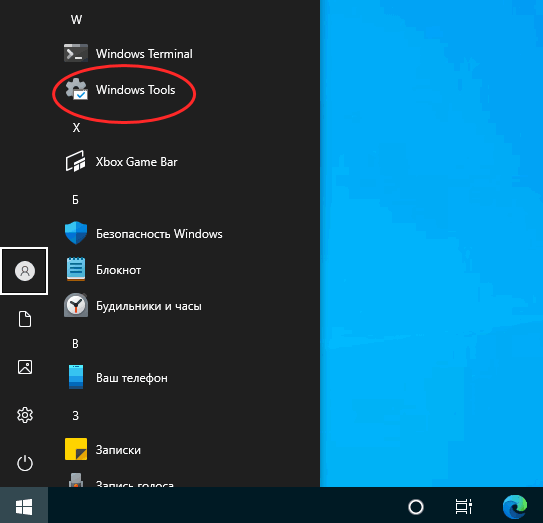Click the Б letter group header

(x=75, y=200)
